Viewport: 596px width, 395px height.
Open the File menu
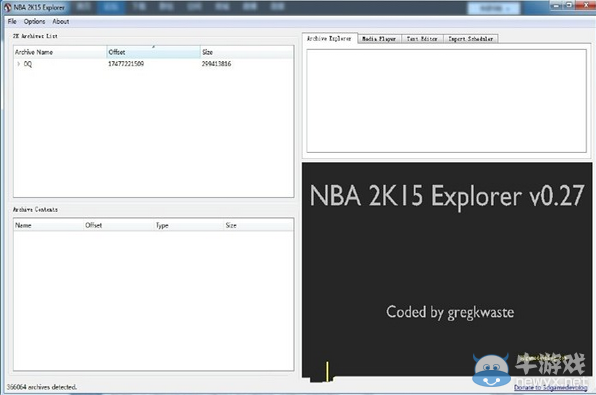pyautogui.click(x=12, y=21)
